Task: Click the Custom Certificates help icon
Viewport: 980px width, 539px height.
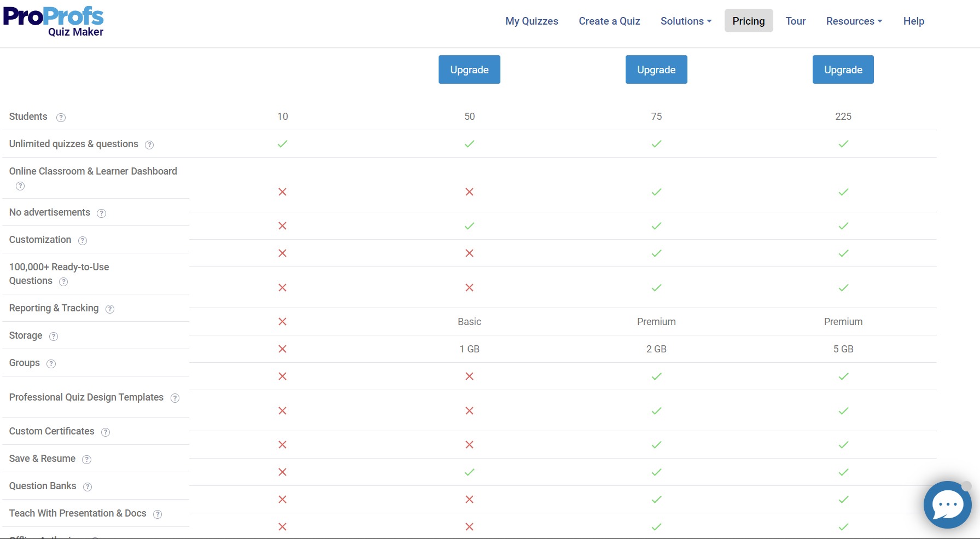Action: coord(106,432)
